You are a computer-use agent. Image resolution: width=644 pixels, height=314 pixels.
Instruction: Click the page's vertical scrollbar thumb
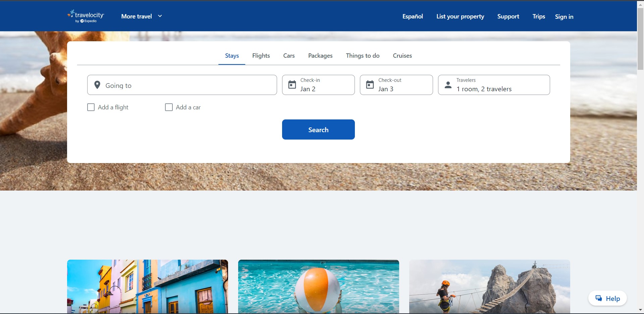click(640, 39)
